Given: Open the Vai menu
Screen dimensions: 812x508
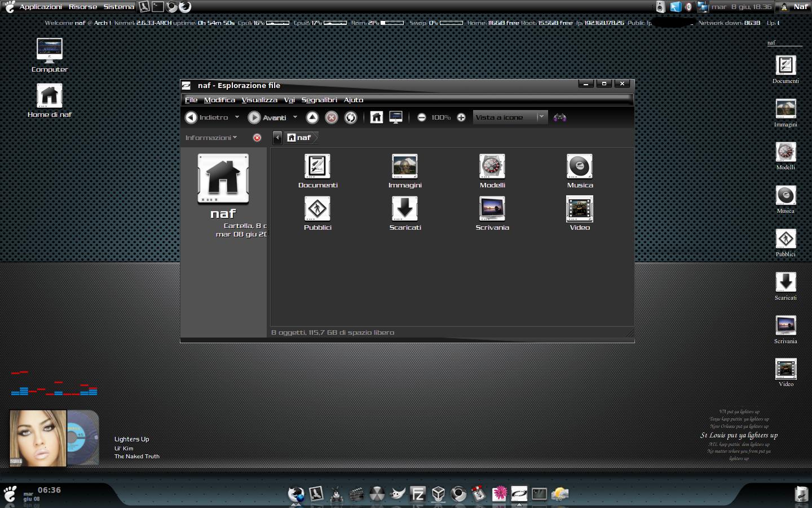Looking at the screenshot, I should 289,100.
